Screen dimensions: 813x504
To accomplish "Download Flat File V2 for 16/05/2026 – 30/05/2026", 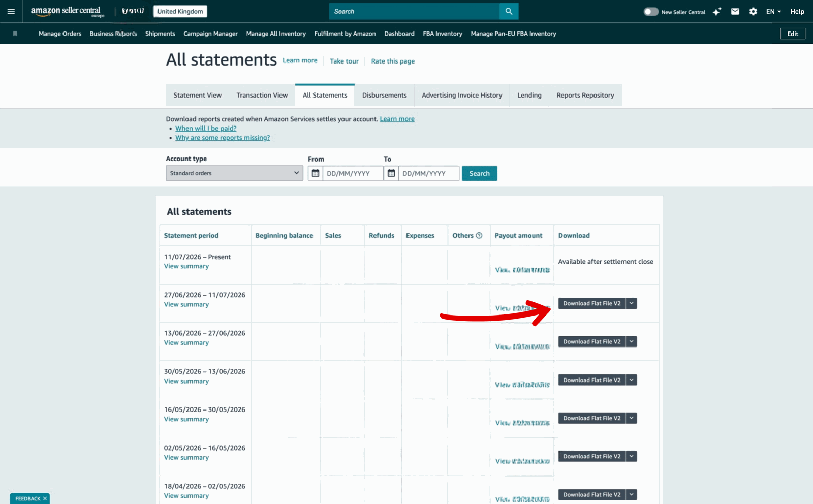I will tap(592, 418).
